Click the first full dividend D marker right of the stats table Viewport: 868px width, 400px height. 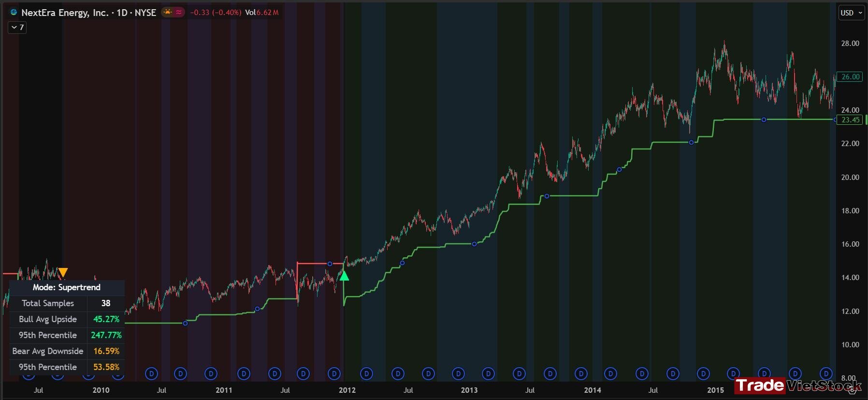click(152, 373)
